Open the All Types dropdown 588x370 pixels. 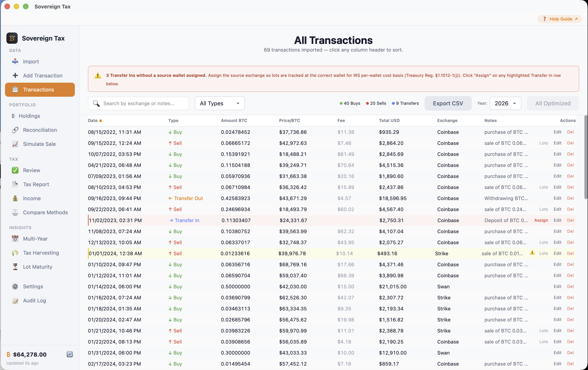219,103
